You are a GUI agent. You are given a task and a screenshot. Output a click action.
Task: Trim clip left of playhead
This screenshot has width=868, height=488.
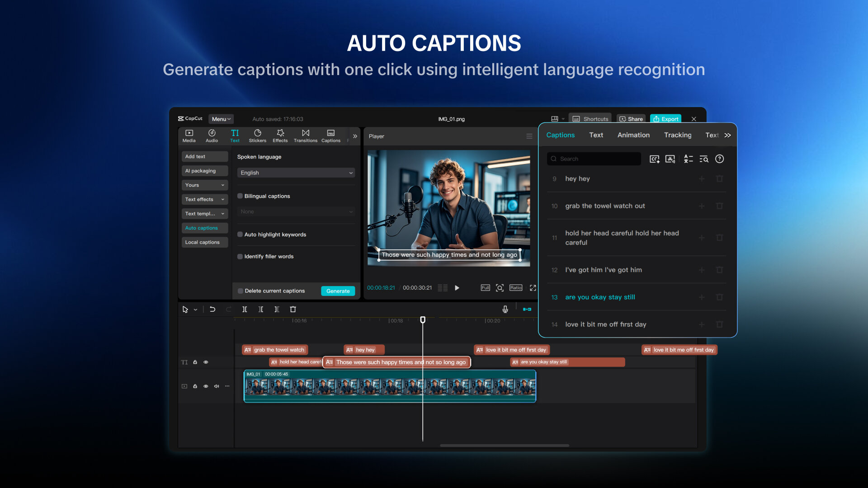pyautogui.click(x=261, y=310)
